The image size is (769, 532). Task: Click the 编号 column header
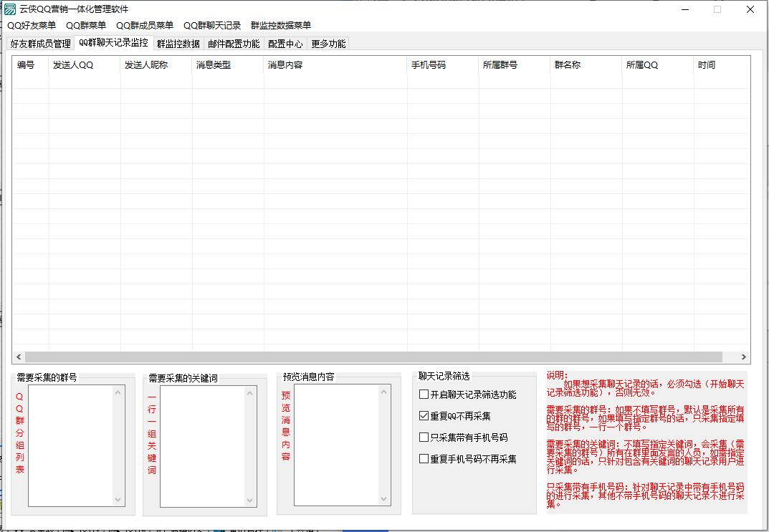(x=30, y=64)
